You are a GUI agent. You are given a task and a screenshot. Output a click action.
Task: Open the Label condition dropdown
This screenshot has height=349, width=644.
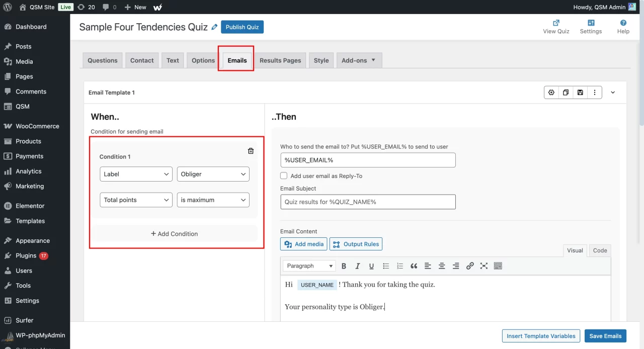pyautogui.click(x=136, y=173)
